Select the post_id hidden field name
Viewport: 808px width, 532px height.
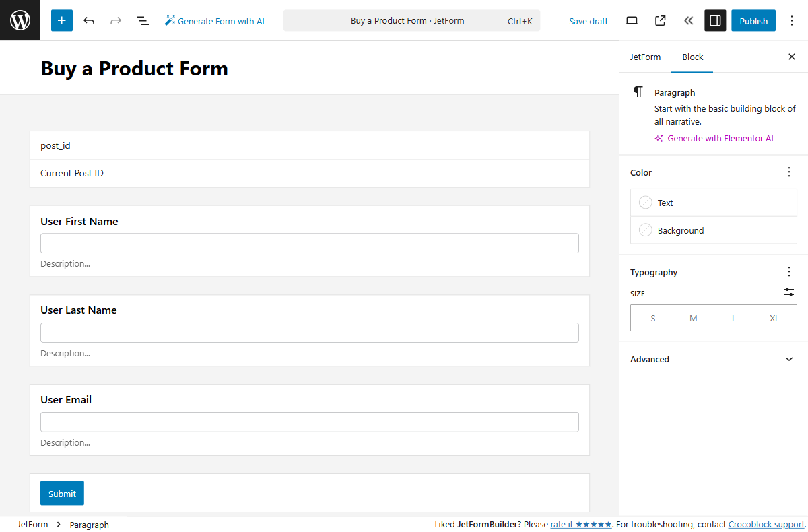55,145
